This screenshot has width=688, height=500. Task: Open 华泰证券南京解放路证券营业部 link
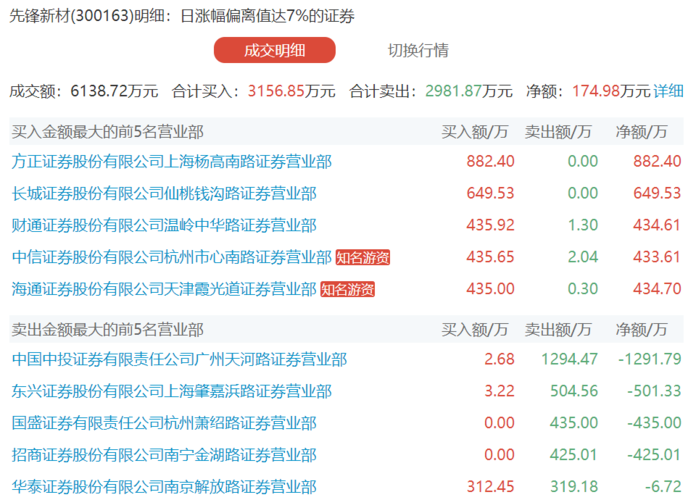pos(164,487)
